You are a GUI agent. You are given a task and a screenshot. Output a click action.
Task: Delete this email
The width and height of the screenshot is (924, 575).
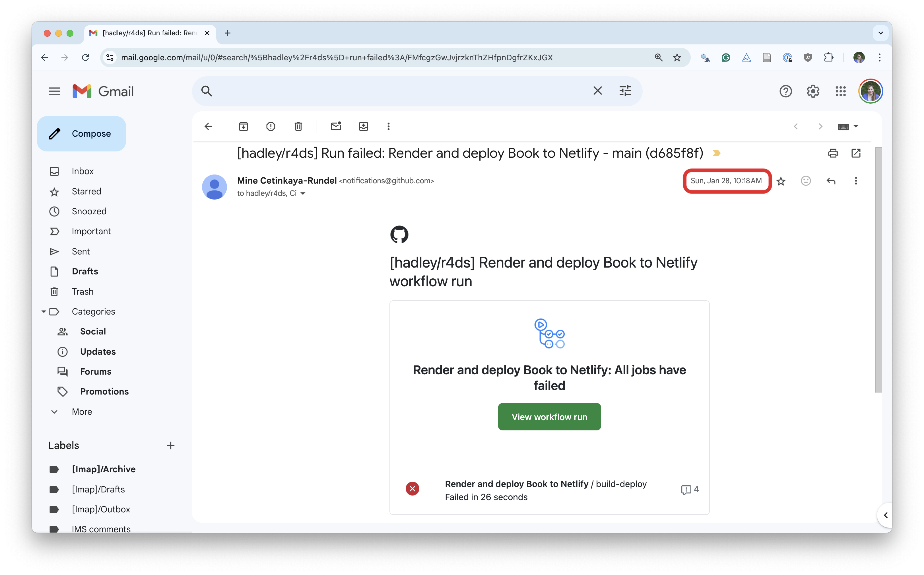pos(298,126)
